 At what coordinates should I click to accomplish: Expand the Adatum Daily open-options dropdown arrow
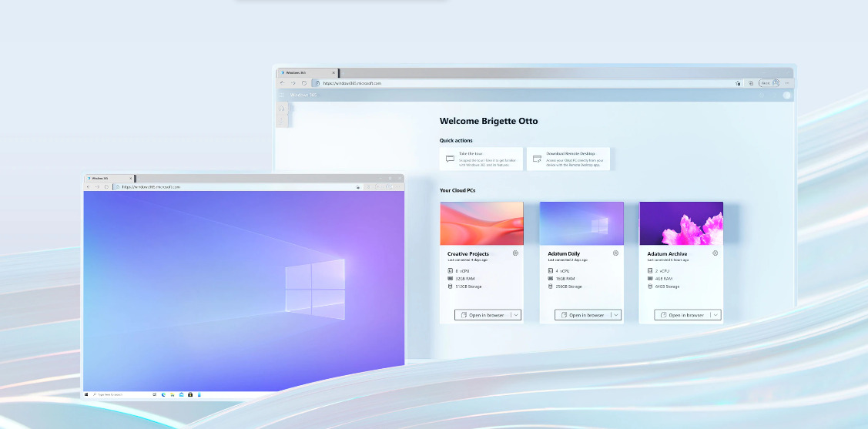coord(616,315)
